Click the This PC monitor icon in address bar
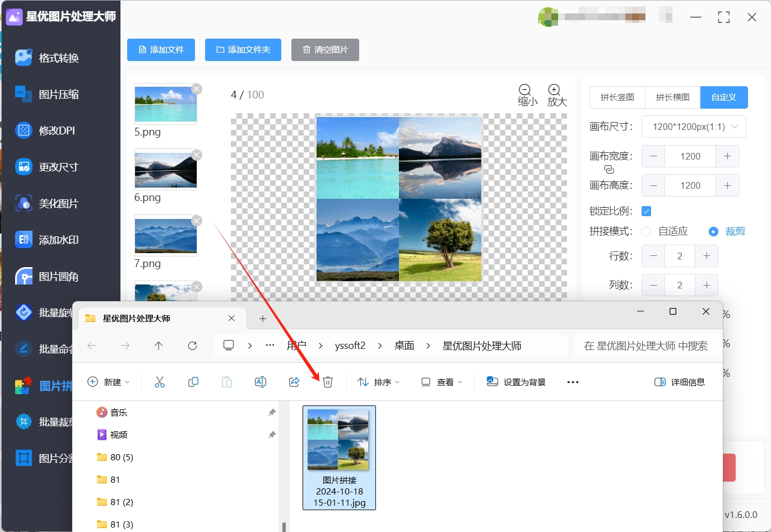The image size is (771, 532). coord(229,346)
